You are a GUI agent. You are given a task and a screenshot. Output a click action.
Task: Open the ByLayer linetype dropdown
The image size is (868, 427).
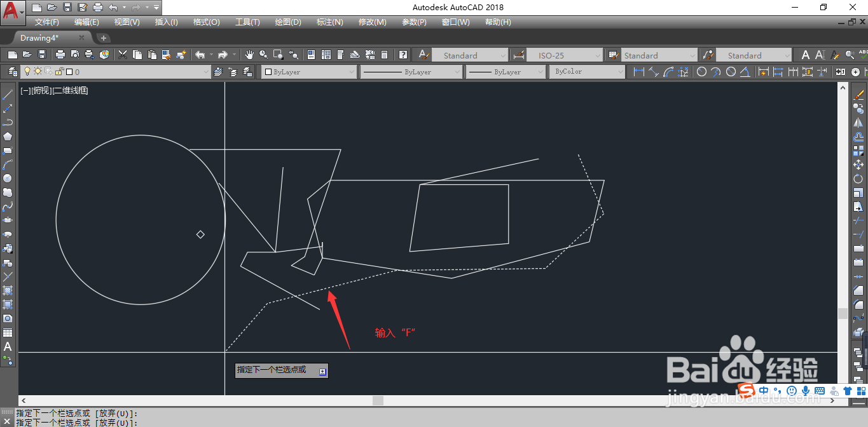411,72
